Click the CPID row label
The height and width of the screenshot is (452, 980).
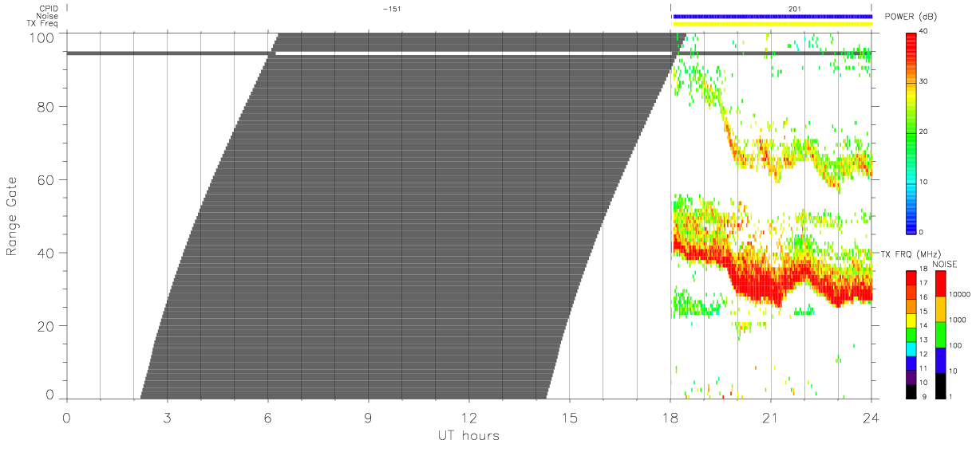tap(48, 8)
